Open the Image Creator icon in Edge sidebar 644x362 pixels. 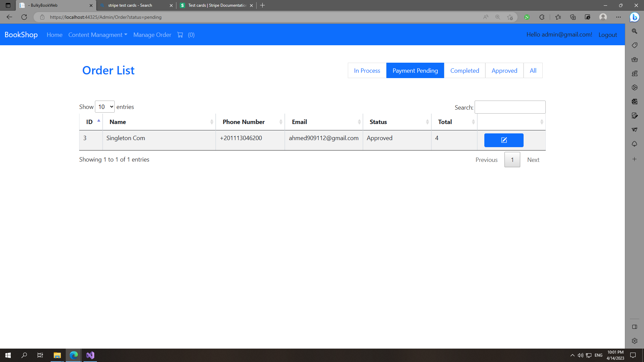coord(635,116)
